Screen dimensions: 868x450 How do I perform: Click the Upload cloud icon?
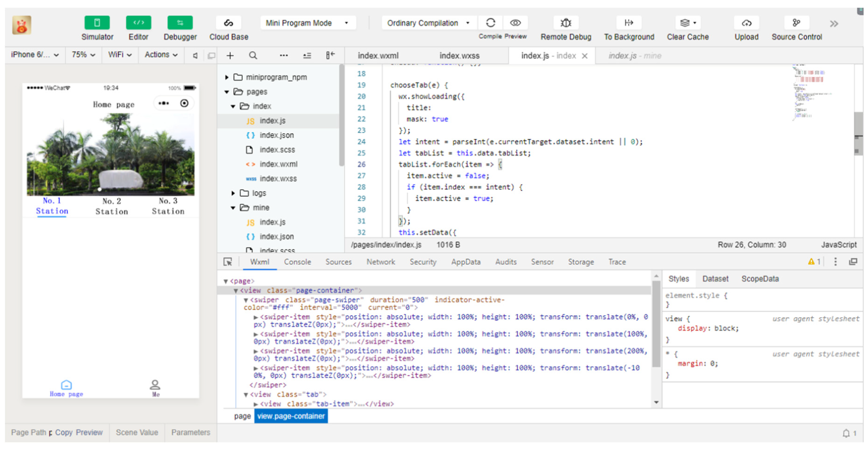tap(746, 23)
